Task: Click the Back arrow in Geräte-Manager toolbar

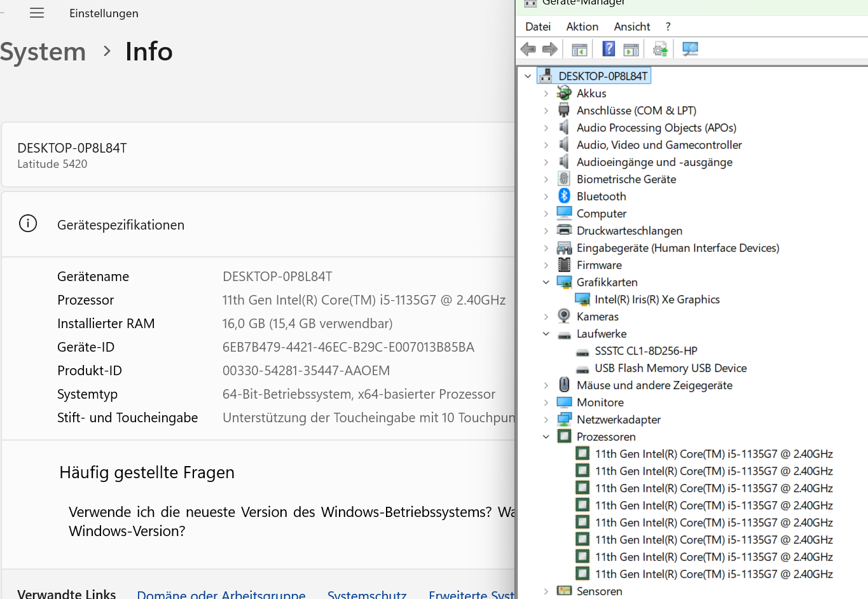Action: [x=528, y=49]
